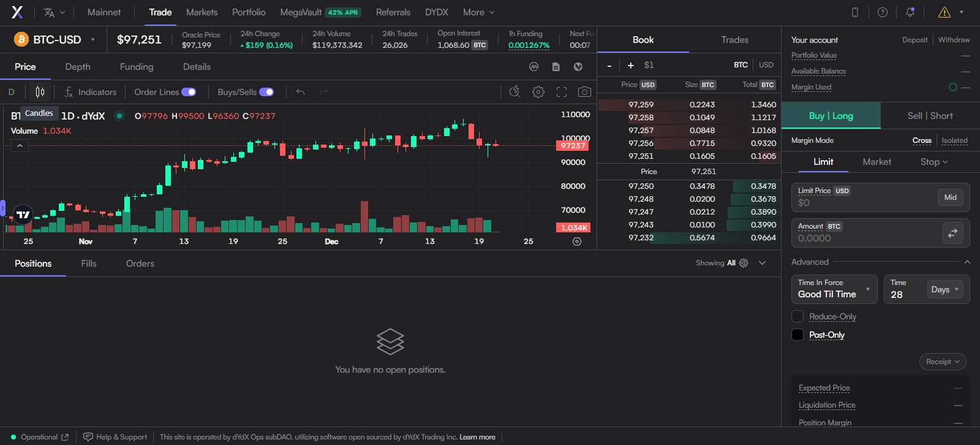Show order book sizes in BTC

coord(741,65)
